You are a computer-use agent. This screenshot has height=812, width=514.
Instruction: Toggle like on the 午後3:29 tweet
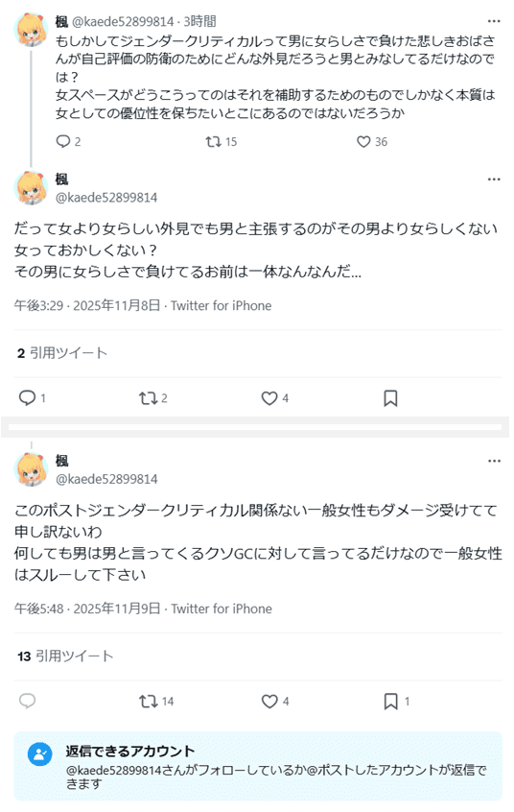click(269, 397)
